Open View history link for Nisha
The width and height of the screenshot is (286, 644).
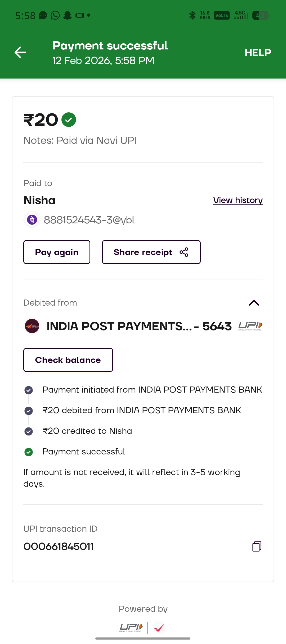click(238, 200)
